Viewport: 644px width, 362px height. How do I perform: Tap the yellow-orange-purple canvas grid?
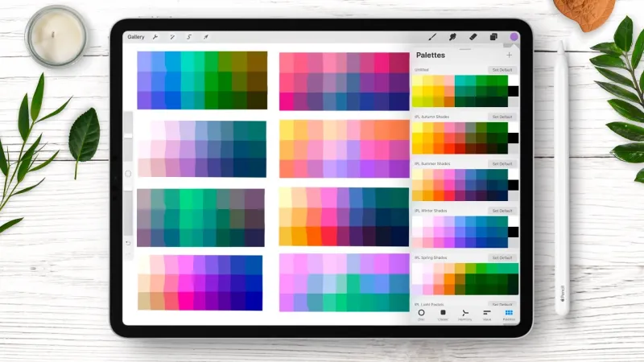(345, 149)
